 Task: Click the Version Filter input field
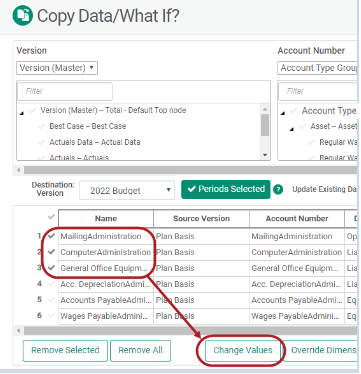[65, 91]
